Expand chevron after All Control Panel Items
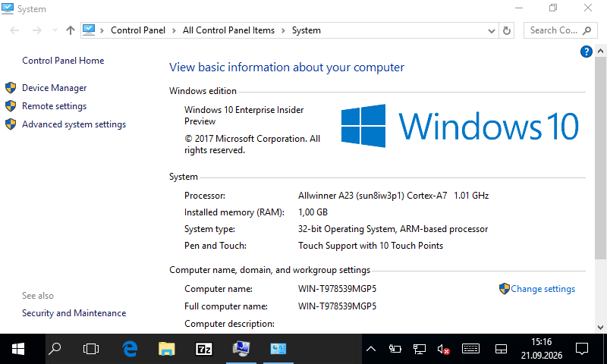Screen dimensions: 607x364 (x=283, y=30)
